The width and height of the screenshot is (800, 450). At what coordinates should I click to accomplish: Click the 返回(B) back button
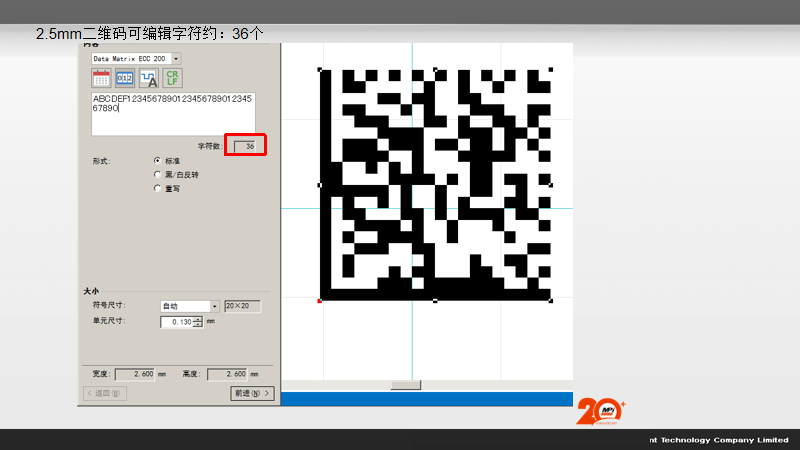[105, 394]
